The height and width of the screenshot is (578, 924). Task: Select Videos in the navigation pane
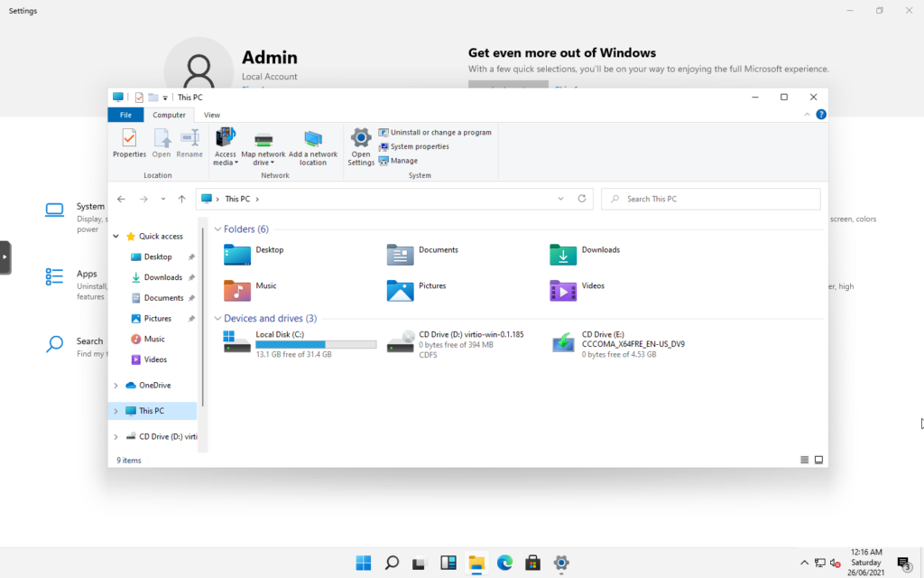click(155, 359)
